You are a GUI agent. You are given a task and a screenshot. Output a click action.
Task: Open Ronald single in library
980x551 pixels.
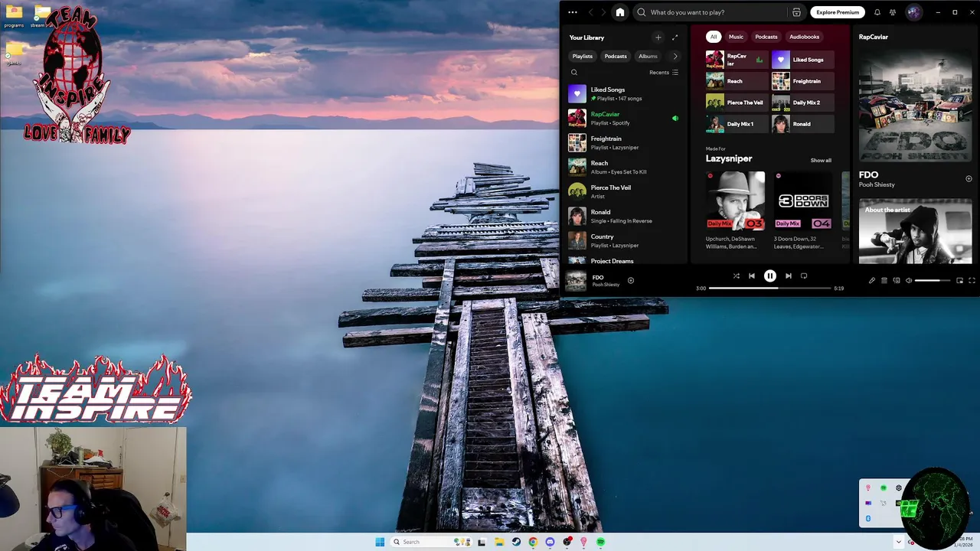coord(624,217)
